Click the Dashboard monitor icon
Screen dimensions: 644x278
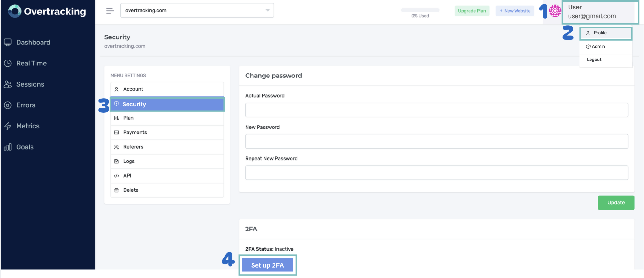(x=8, y=42)
